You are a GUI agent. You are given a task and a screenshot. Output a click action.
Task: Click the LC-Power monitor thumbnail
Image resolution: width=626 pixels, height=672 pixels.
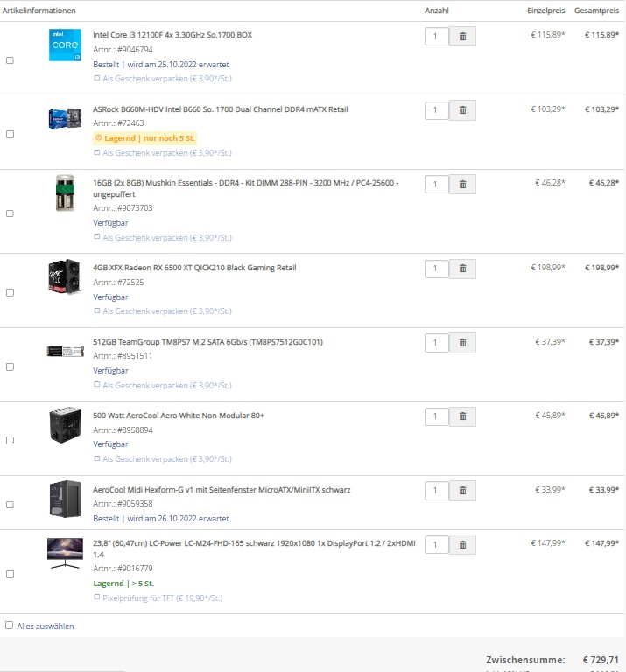[x=65, y=553]
